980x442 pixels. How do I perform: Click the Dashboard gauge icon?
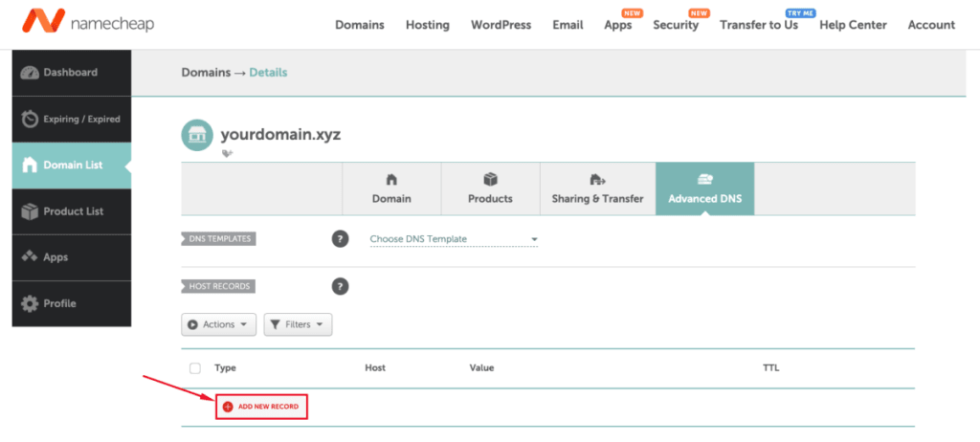point(30,73)
